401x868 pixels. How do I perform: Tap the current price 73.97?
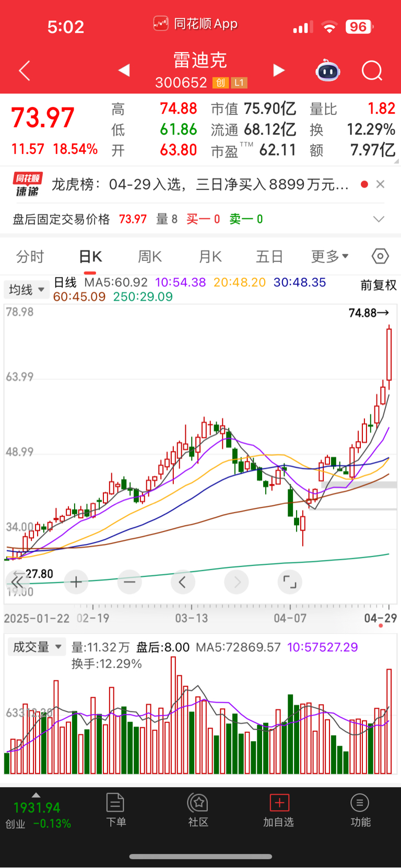tap(43, 117)
